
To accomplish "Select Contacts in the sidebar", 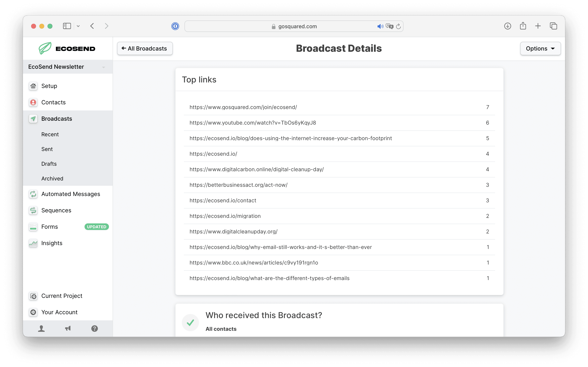I will point(53,102).
